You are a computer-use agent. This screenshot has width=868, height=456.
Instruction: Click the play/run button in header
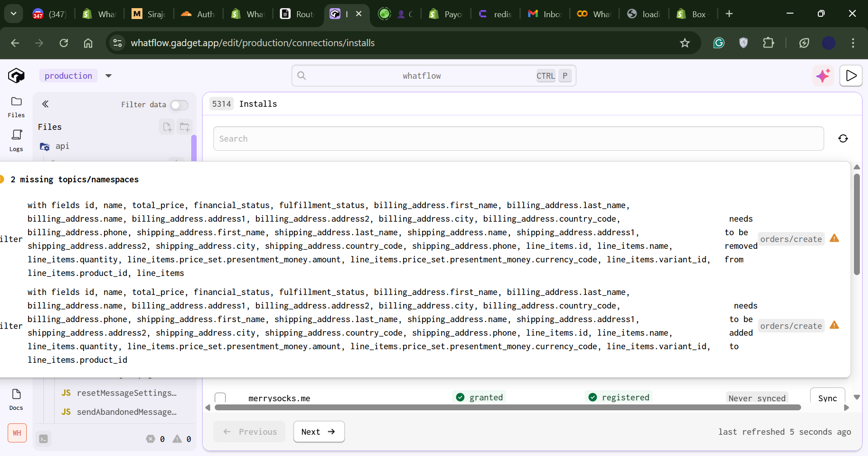[x=851, y=76]
